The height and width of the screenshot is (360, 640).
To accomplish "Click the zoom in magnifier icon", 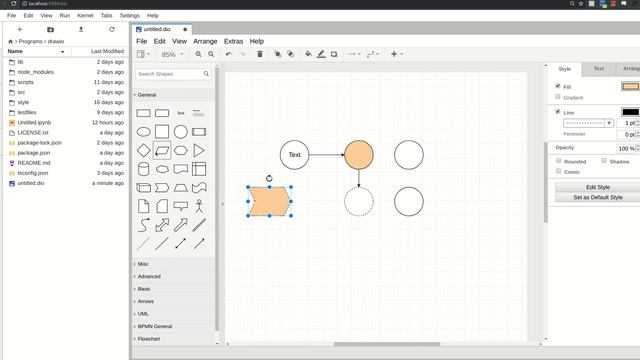I will point(198,54).
